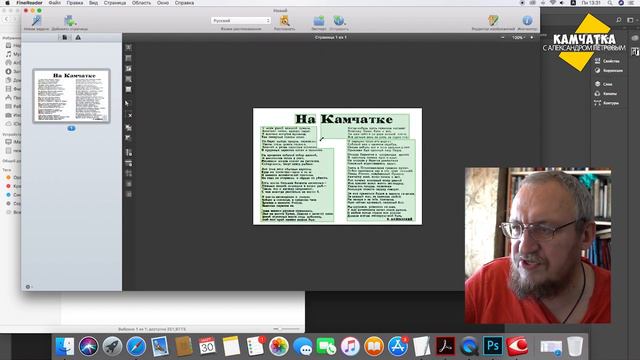Click the Add Pages toolbar icon
The height and width of the screenshot is (360, 640).
[70, 20]
